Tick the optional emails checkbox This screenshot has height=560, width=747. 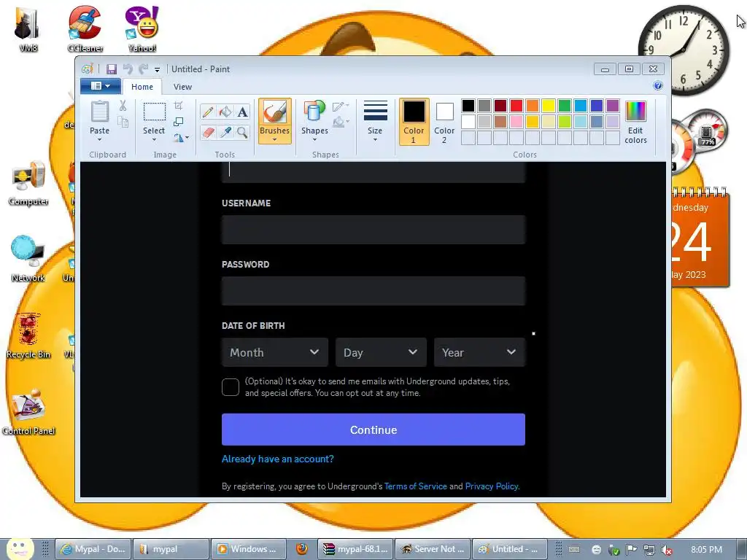pyautogui.click(x=231, y=387)
